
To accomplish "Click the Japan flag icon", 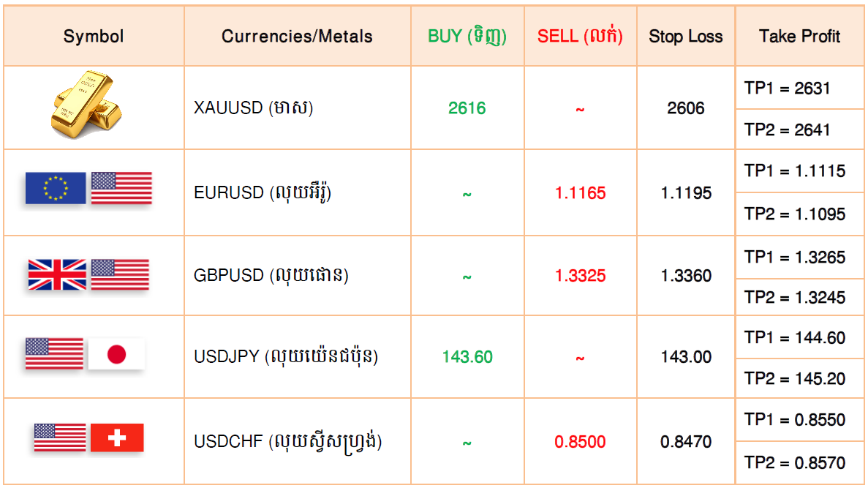I will [x=116, y=354].
